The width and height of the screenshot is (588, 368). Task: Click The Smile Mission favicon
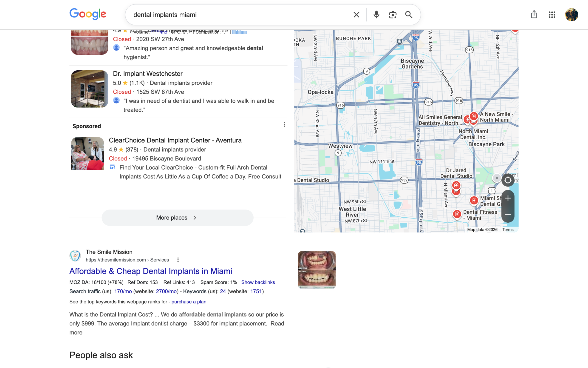pos(75,256)
